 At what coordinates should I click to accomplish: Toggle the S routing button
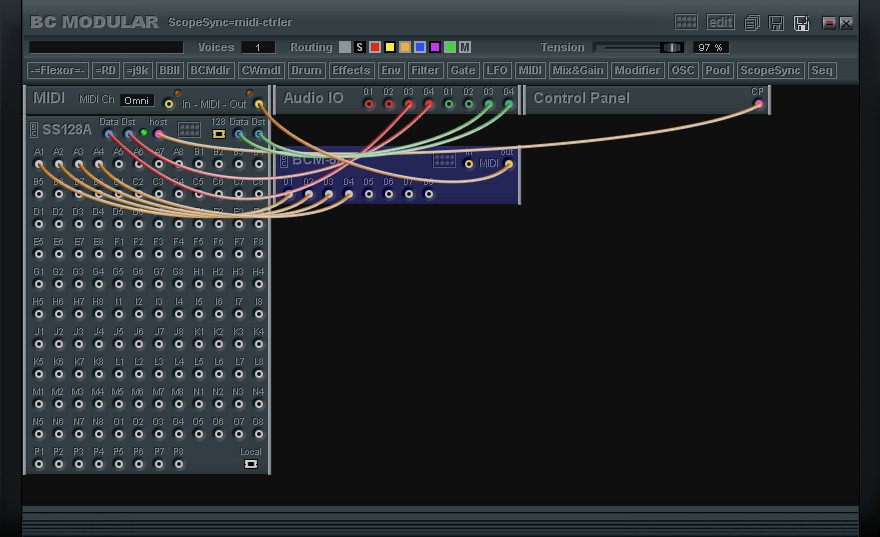point(360,47)
